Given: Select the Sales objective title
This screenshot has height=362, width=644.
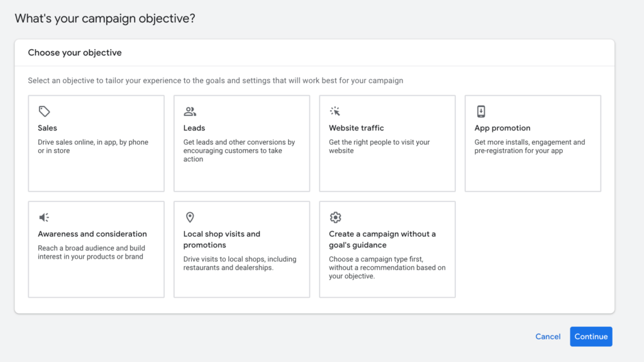Looking at the screenshot, I should point(47,128).
